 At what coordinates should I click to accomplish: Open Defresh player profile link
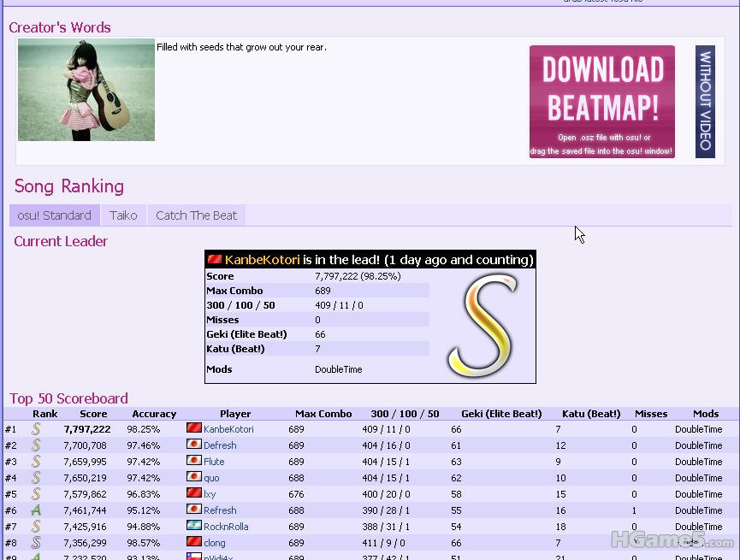click(220, 445)
